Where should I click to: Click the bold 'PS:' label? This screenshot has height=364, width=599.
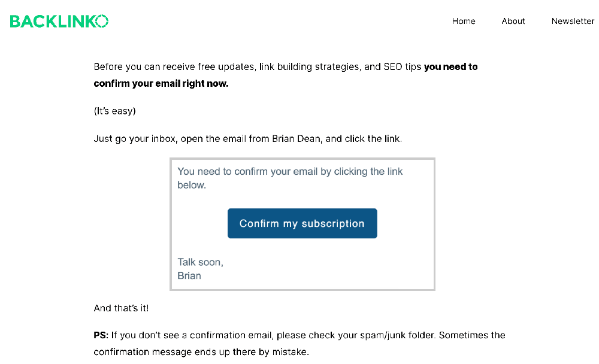101,335
